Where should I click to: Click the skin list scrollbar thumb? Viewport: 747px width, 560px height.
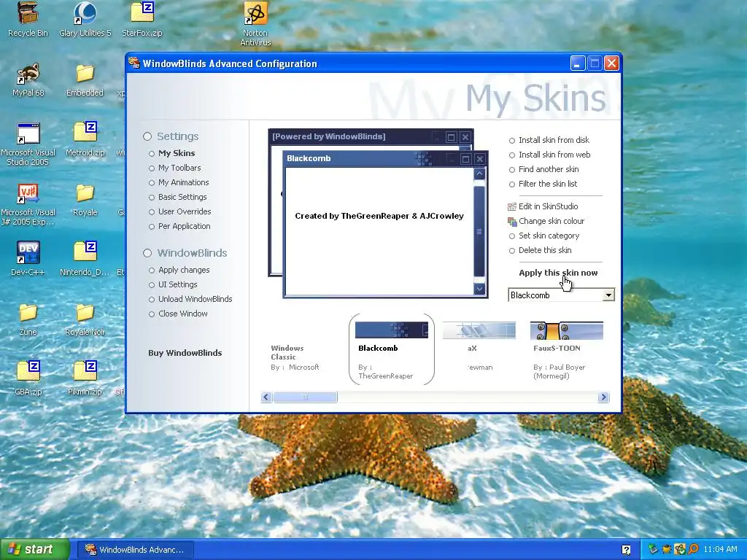click(305, 397)
